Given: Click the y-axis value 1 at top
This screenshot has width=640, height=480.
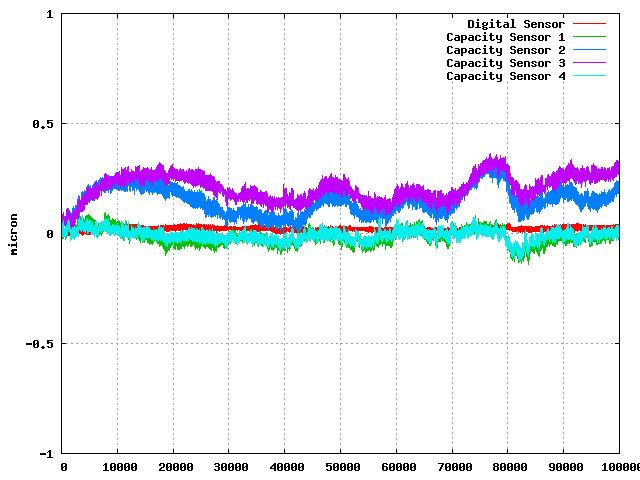Looking at the screenshot, I should click(x=50, y=15).
